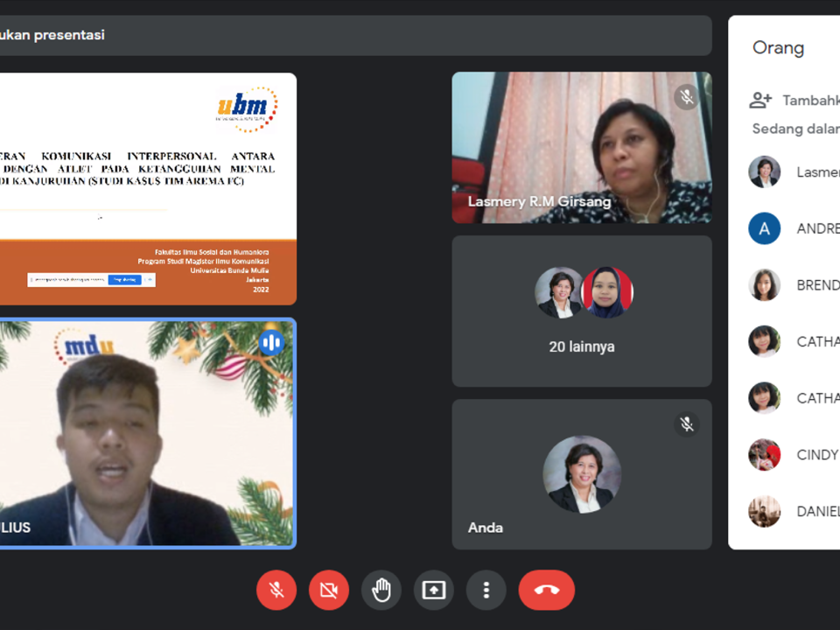Select DANIEL name in people list
The image size is (840, 630).
818,512
